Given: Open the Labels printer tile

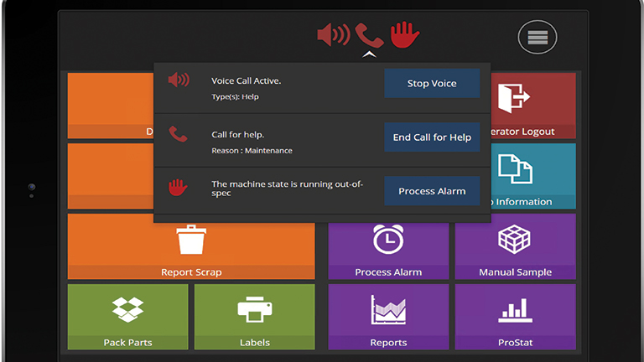Looking at the screenshot, I should [x=254, y=316].
